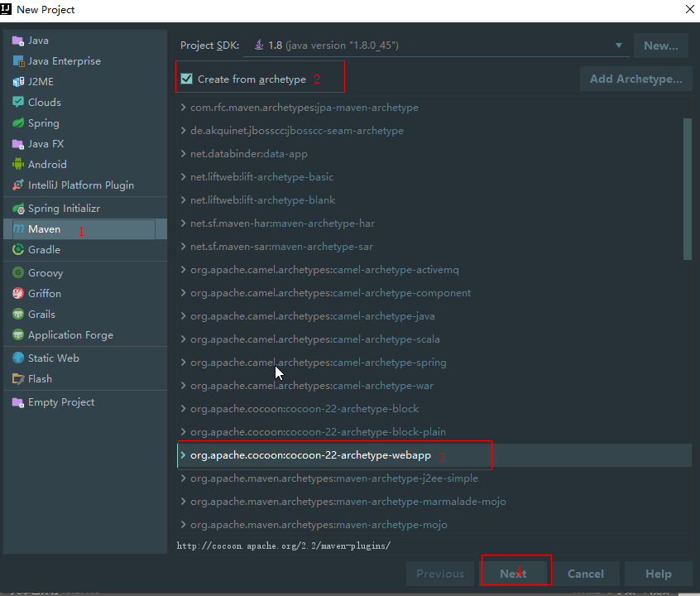Image resolution: width=700 pixels, height=596 pixels.
Task: Click the Clouds icon
Action: tap(18, 103)
